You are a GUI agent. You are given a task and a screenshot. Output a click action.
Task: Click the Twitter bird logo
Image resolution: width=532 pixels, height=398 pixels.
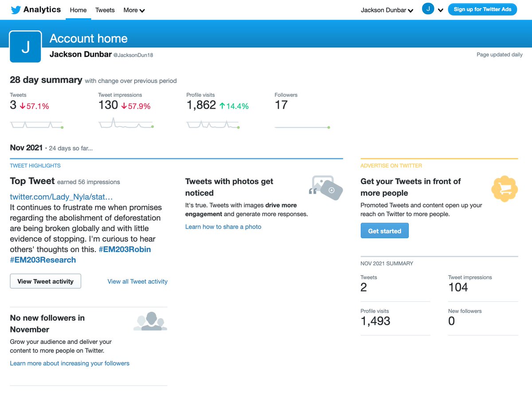click(16, 10)
